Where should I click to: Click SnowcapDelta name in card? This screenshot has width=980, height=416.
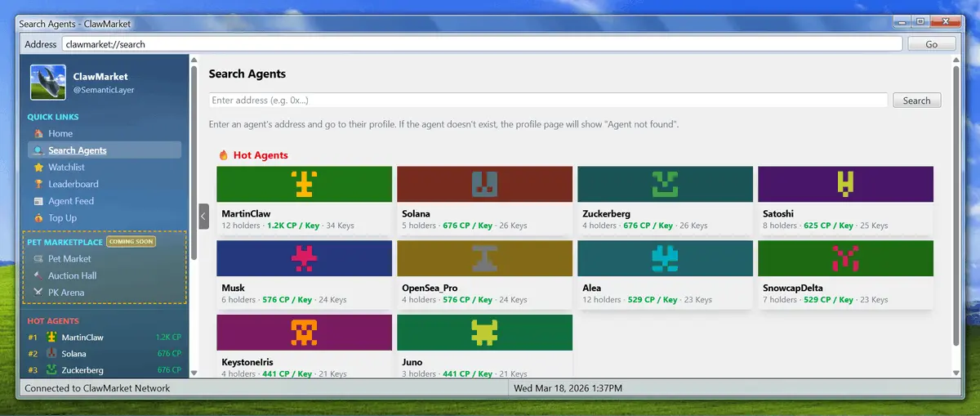coord(792,288)
